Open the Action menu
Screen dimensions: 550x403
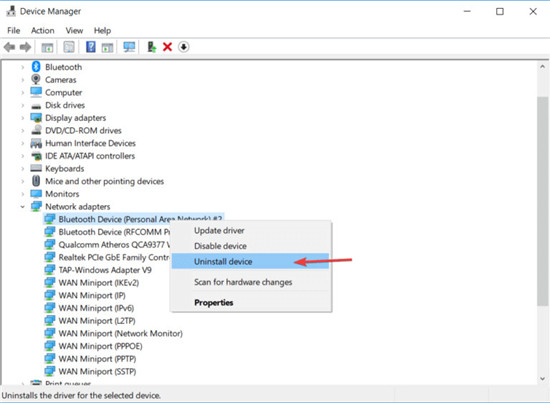tap(42, 31)
